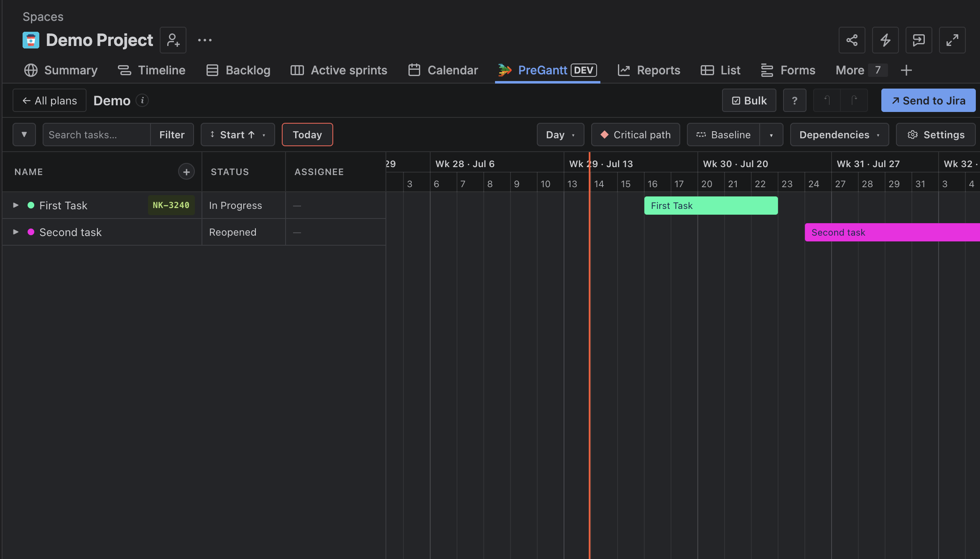This screenshot has height=559, width=980.
Task: Open the More tabs menu
Action: [861, 70]
